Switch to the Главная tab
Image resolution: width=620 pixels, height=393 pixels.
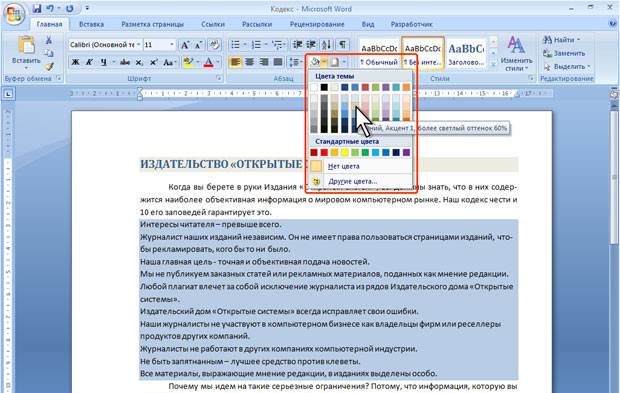tap(49, 24)
